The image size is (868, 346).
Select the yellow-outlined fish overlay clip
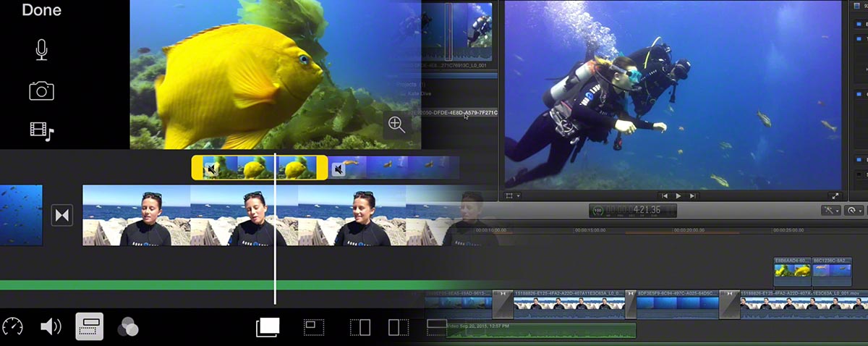(259, 167)
